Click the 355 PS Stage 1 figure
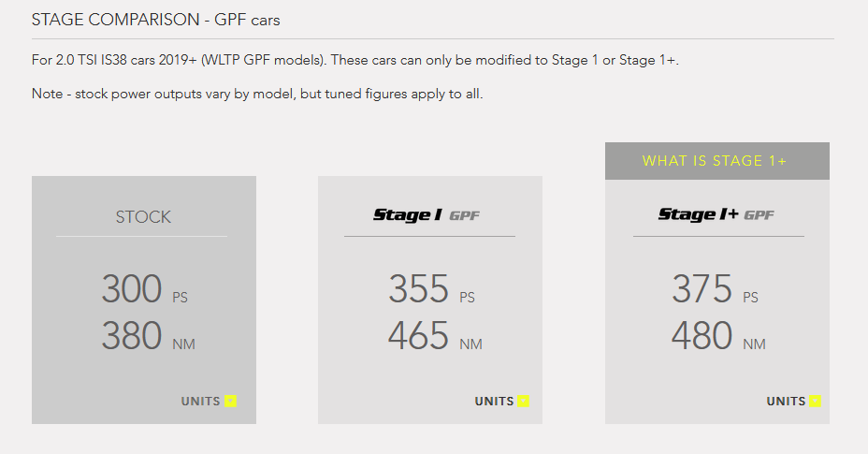The height and width of the screenshot is (454, 868). pyautogui.click(x=431, y=289)
